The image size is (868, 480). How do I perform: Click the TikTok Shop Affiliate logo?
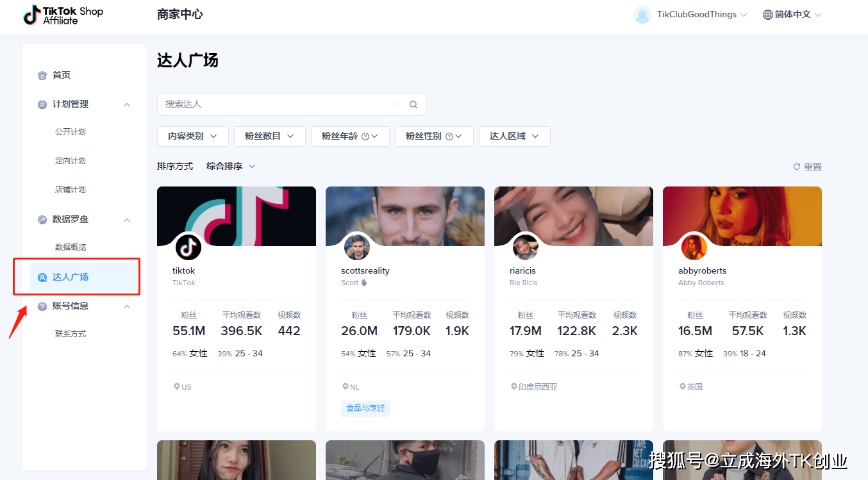(63, 15)
